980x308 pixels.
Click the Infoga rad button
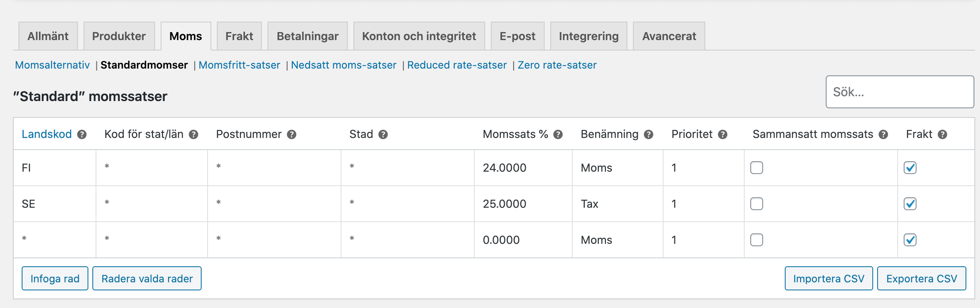(x=55, y=278)
